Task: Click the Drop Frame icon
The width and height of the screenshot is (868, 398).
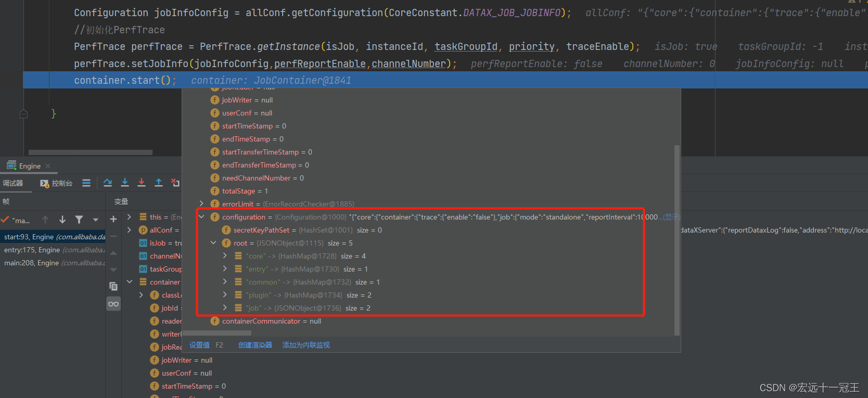Action: tap(175, 183)
